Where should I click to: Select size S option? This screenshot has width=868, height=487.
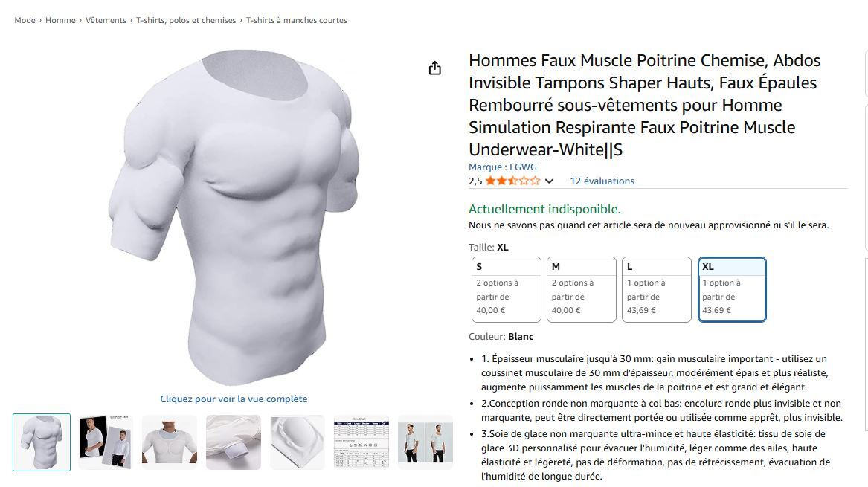pyautogui.click(x=506, y=289)
